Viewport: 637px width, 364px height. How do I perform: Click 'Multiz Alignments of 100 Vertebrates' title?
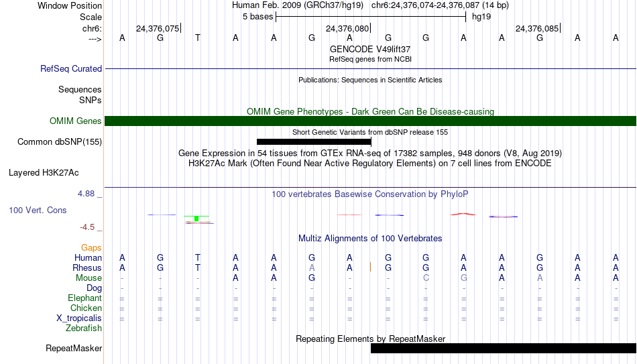coord(370,239)
